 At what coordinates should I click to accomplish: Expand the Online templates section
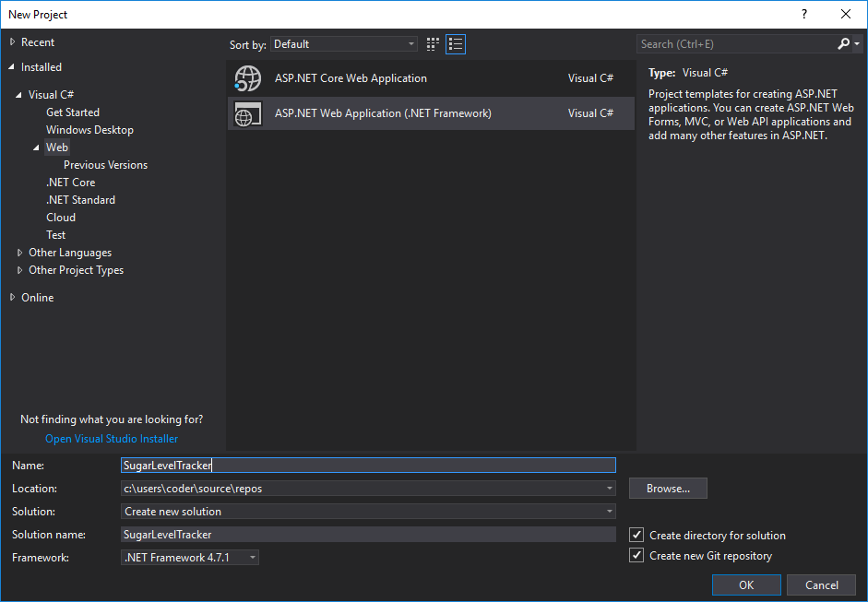pos(12,298)
